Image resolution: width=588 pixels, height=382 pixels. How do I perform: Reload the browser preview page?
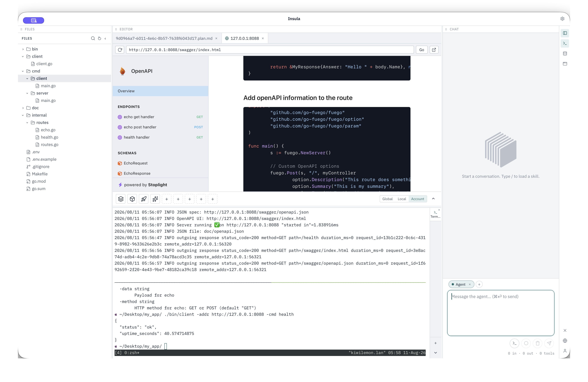coord(120,50)
